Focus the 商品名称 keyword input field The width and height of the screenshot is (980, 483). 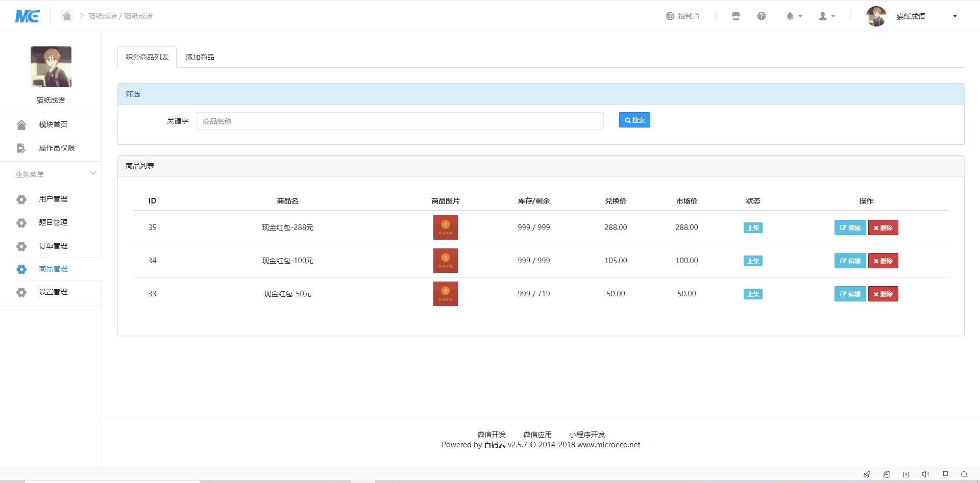pyautogui.click(x=400, y=121)
